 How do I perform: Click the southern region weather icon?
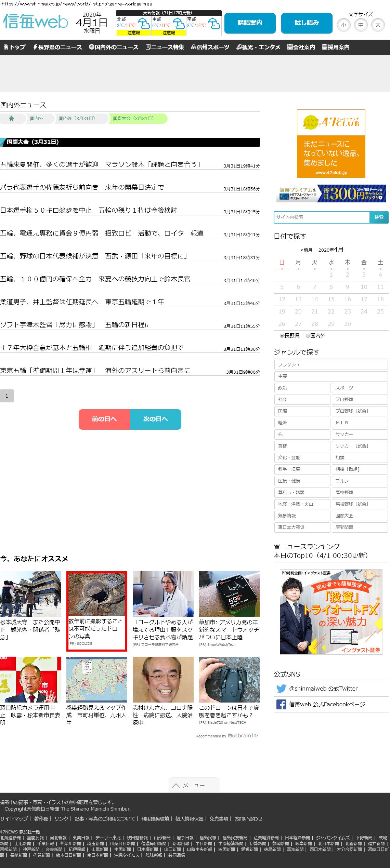(214, 24)
